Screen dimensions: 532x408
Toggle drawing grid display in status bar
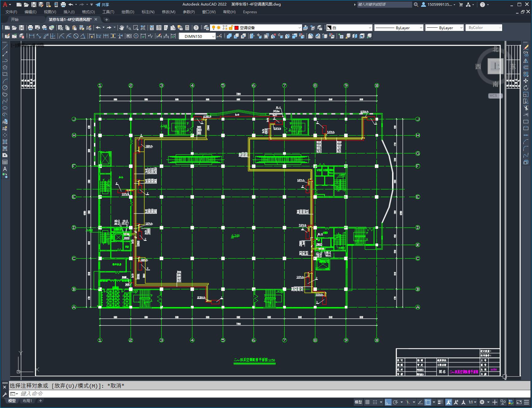click(367, 402)
